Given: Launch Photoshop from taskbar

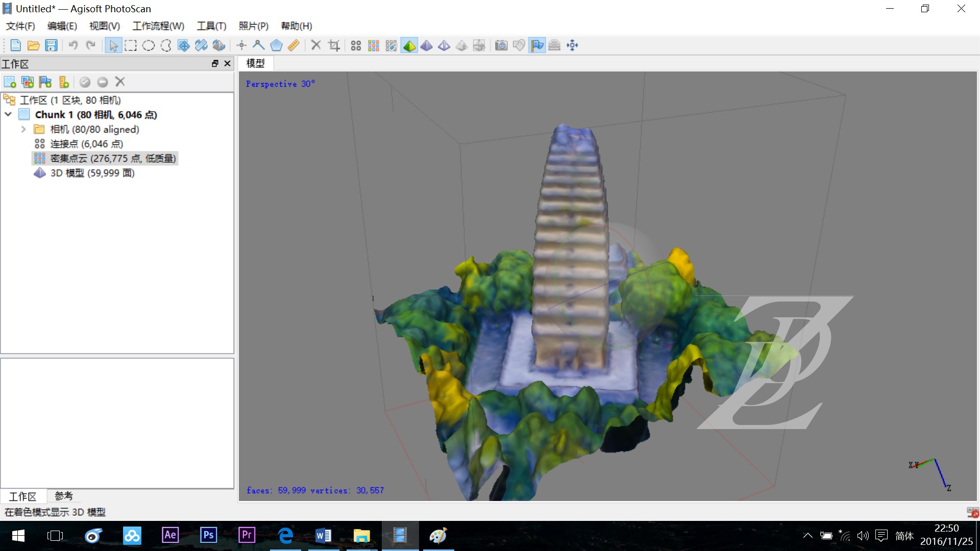Looking at the screenshot, I should pos(208,535).
